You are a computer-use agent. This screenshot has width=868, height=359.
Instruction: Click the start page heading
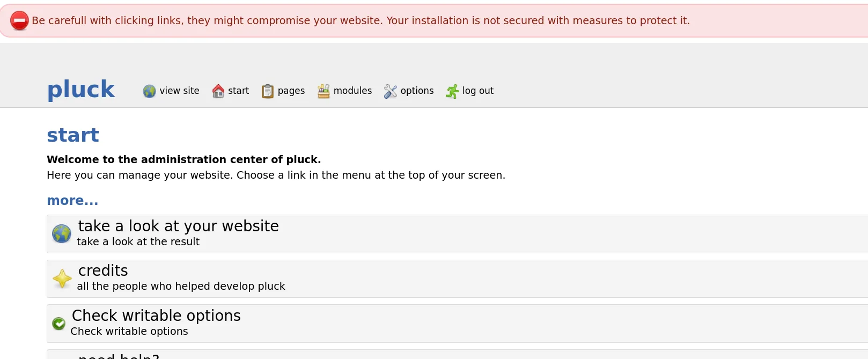tap(73, 135)
